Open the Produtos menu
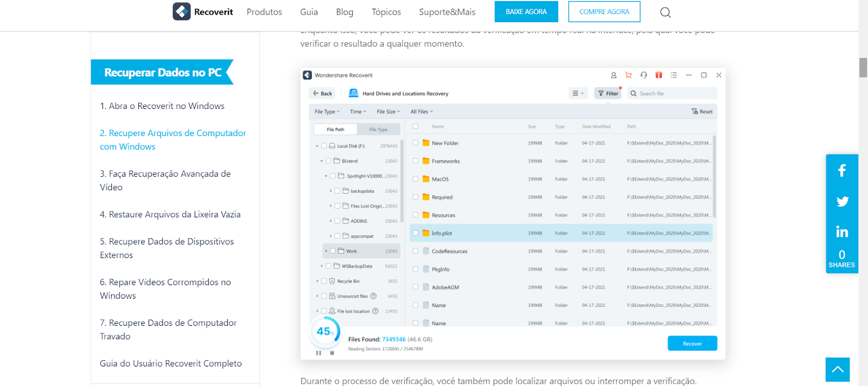The image size is (868, 386). [x=264, y=12]
